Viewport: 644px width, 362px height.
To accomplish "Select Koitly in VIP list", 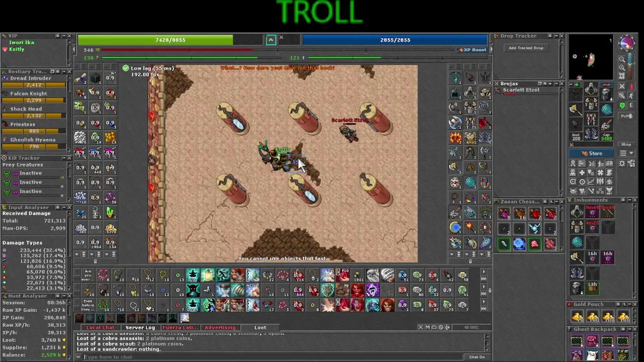I will (16, 49).
